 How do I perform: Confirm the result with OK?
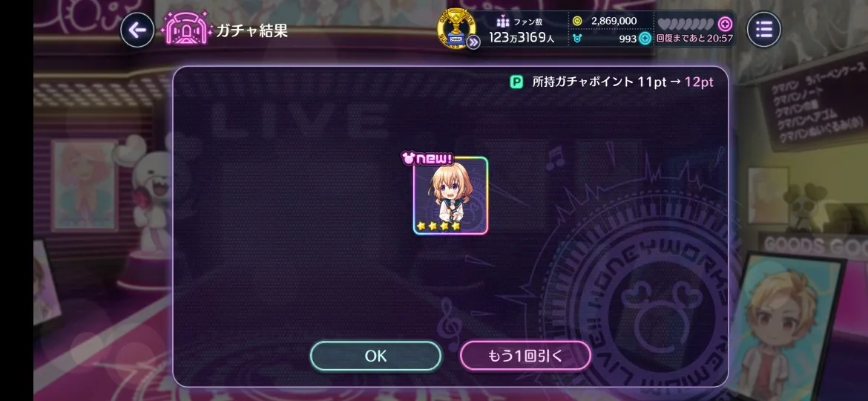pyautogui.click(x=376, y=356)
